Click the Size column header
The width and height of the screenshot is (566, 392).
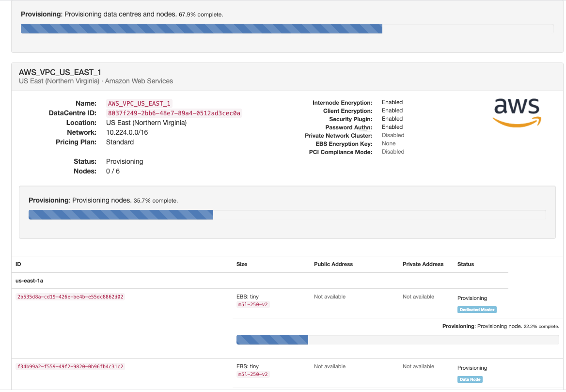coord(242,264)
